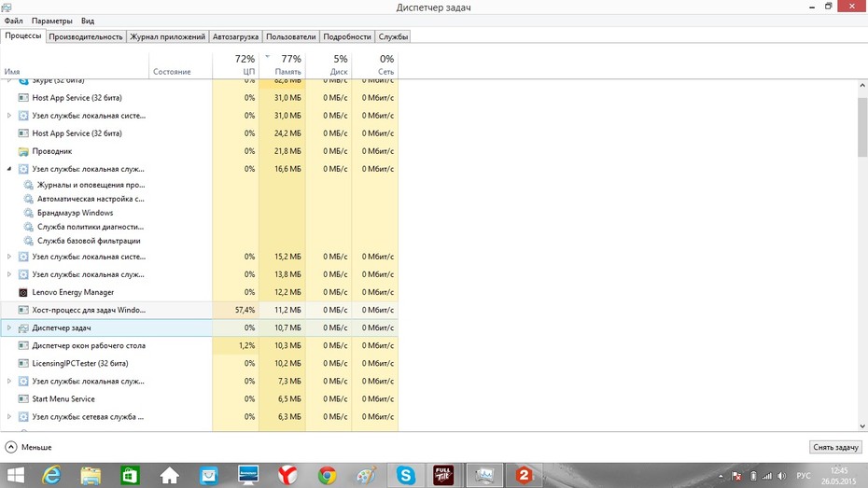Click scrollbar down arrow in process list
868x488 pixels.
click(862, 426)
